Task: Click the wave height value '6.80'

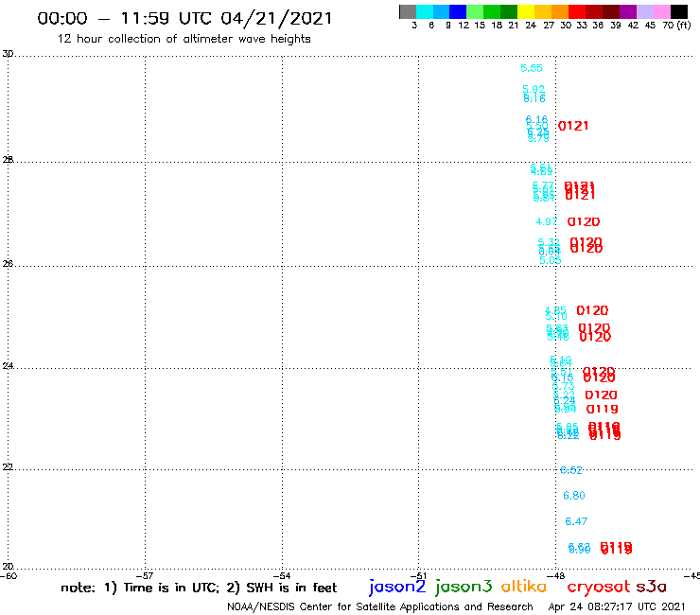Action: coord(573,496)
